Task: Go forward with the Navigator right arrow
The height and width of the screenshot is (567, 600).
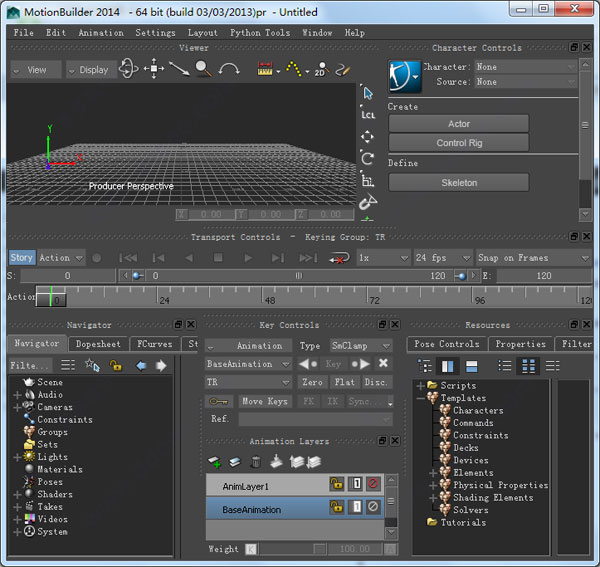Action: click(161, 366)
